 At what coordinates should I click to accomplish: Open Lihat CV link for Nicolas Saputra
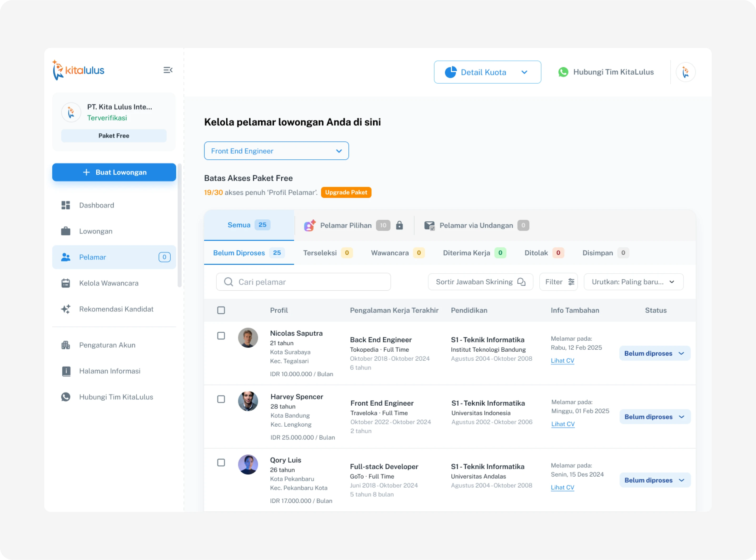(562, 361)
